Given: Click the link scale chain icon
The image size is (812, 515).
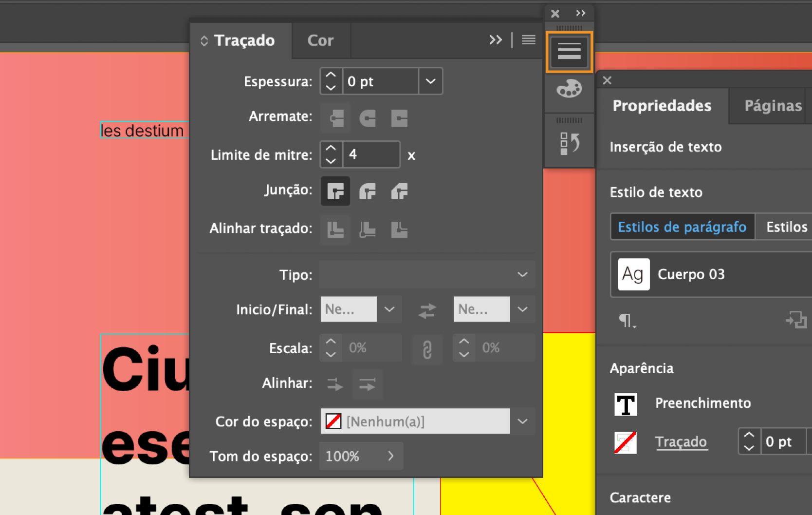Looking at the screenshot, I should tap(427, 349).
